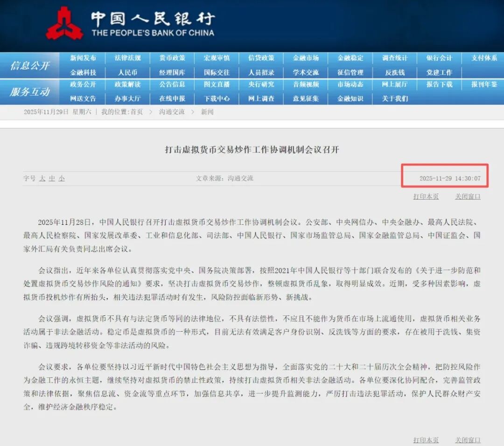Open the 新闻发布 news release section
The image size is (504, 446).
(x=83, y=58)
